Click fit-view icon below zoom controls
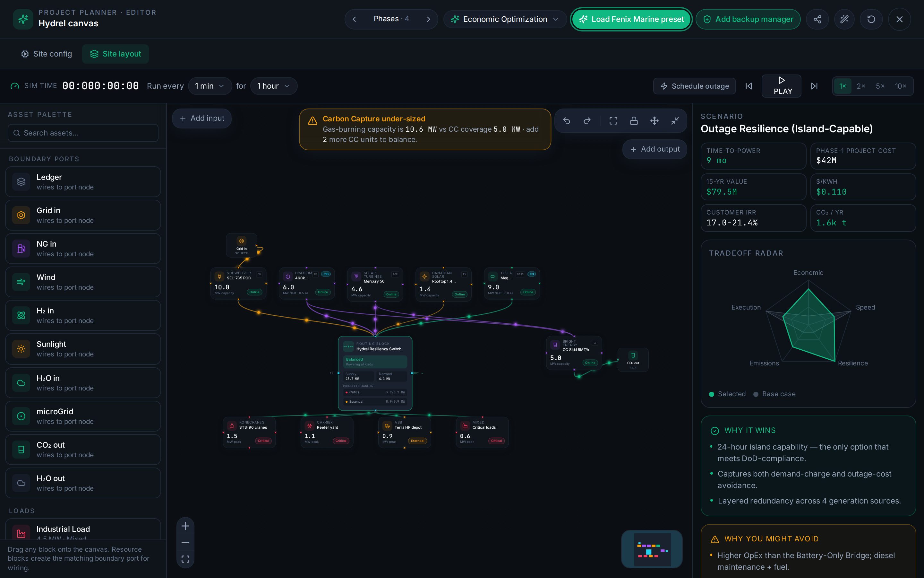This screenshot has width=924, height=578. tap(185, 559)
